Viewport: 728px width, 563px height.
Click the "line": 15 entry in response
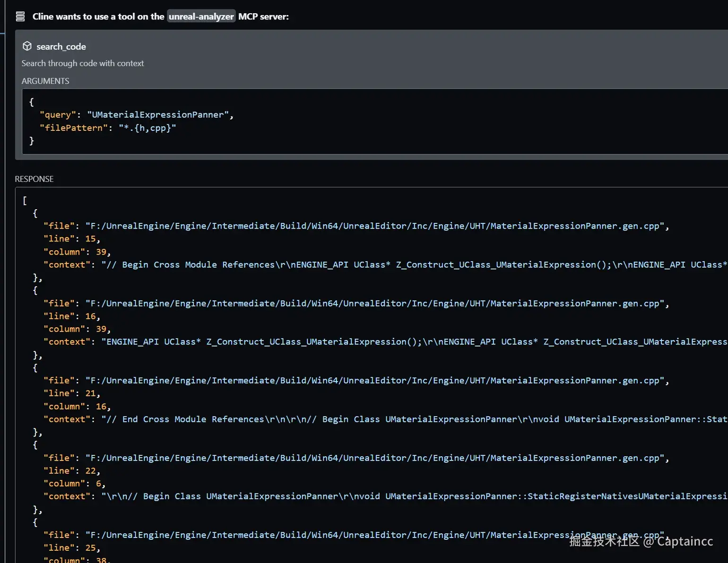coord(72,239)
